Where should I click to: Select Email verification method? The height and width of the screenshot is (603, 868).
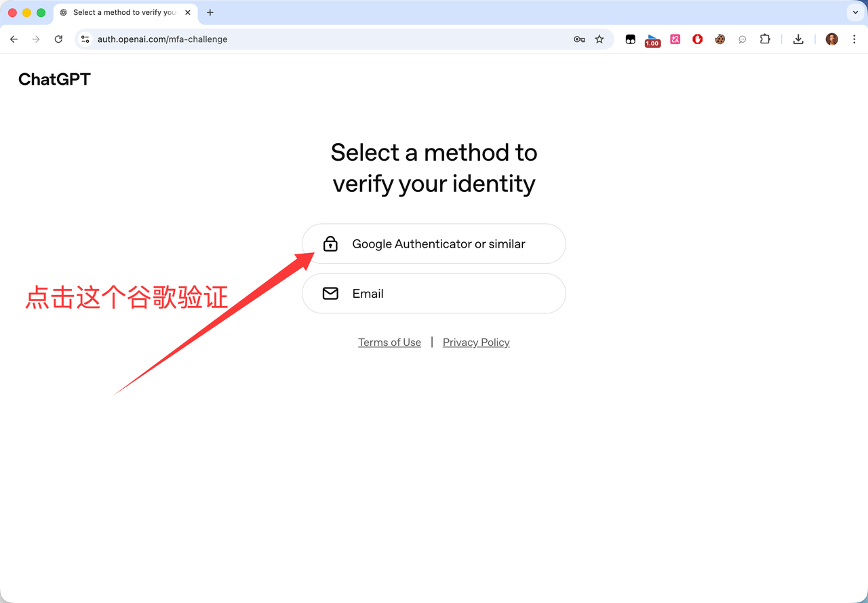[x=434, y=294]
